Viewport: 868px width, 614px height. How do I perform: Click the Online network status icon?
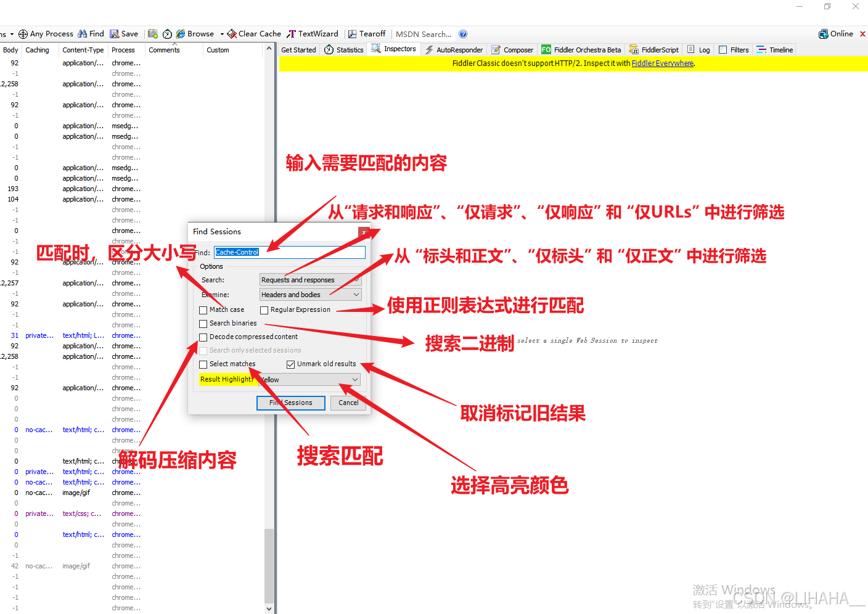click(x=823, y=34)
